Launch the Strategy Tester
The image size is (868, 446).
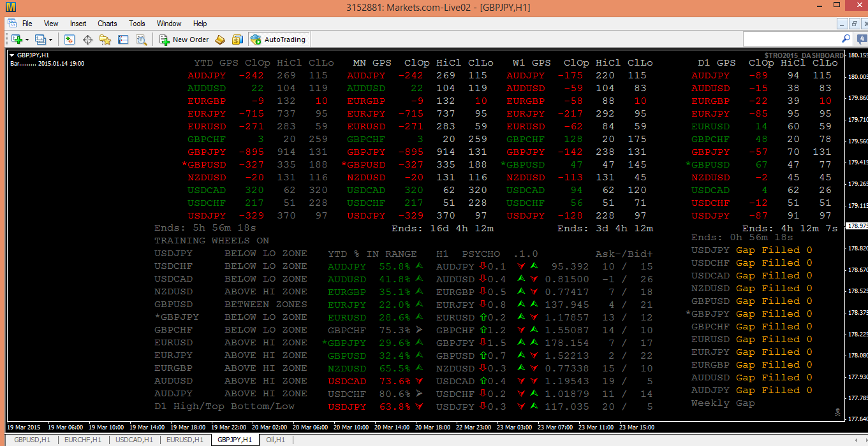[x=140, y=39]
